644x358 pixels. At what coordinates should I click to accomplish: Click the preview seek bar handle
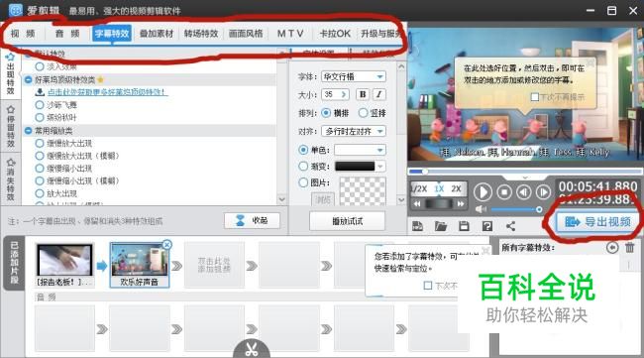(424, 172)
